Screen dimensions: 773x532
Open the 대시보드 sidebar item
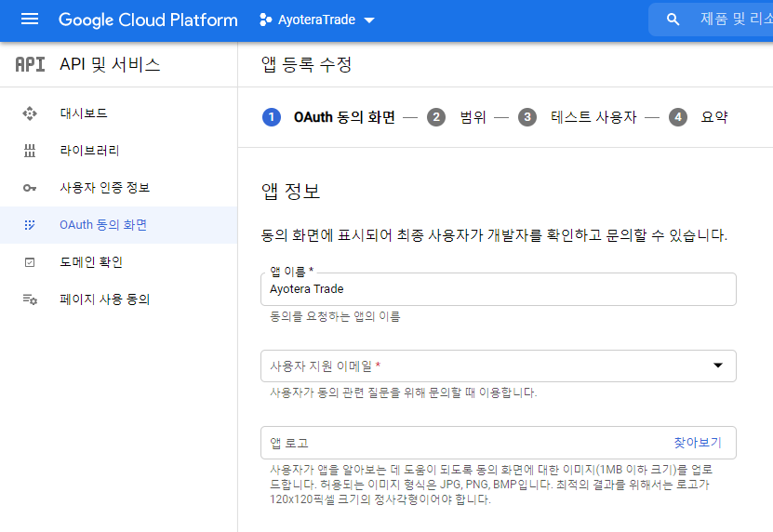point(118,113)
